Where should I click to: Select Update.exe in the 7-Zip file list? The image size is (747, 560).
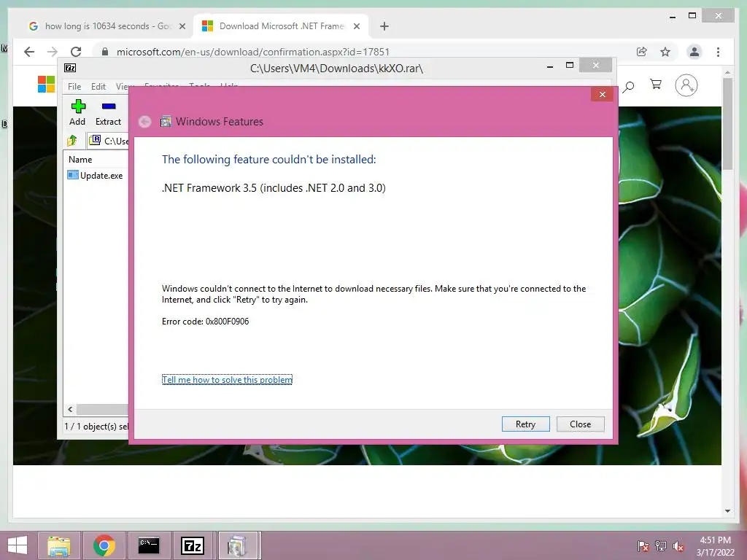coord(96,175)
